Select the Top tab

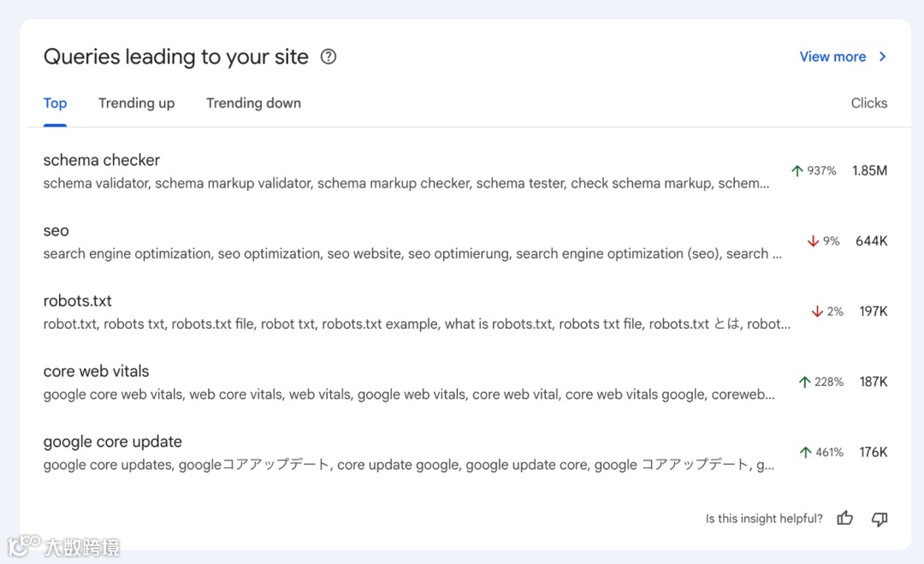pos(55,104)
